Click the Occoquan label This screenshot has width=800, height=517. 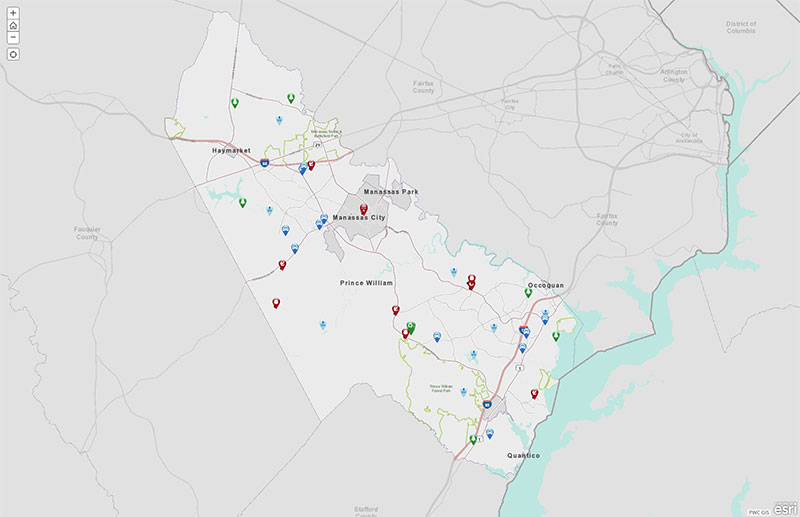(x=546, y=285)
